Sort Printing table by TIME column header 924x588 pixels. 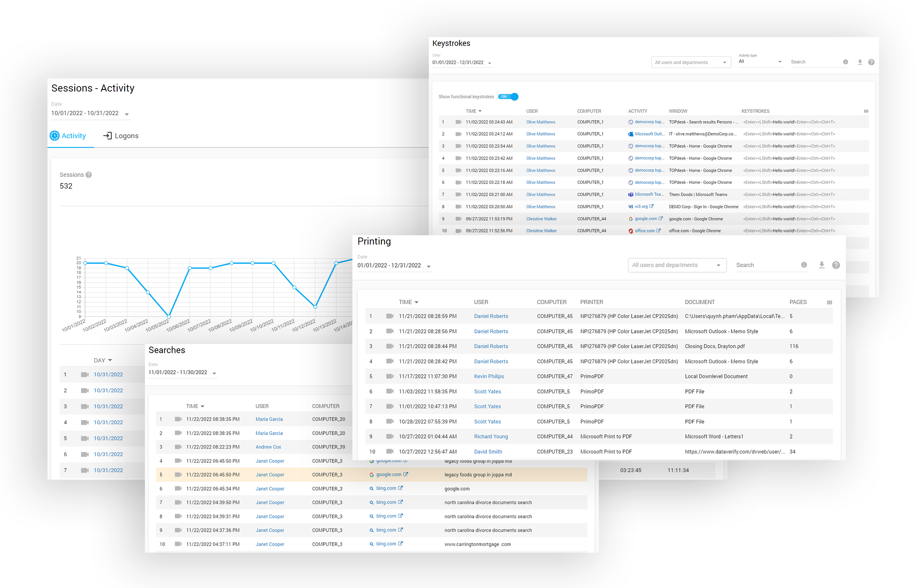click(x=405, y=302)
